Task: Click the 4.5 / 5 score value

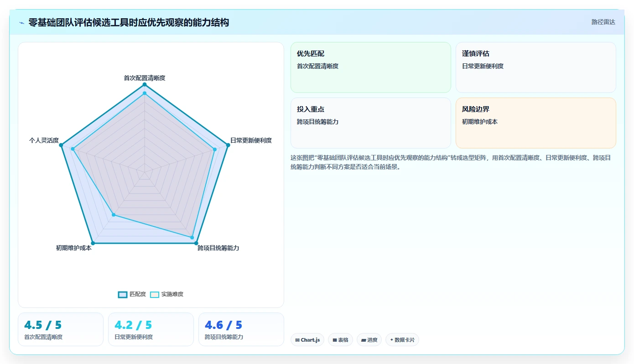Action: tap(43, 325)
